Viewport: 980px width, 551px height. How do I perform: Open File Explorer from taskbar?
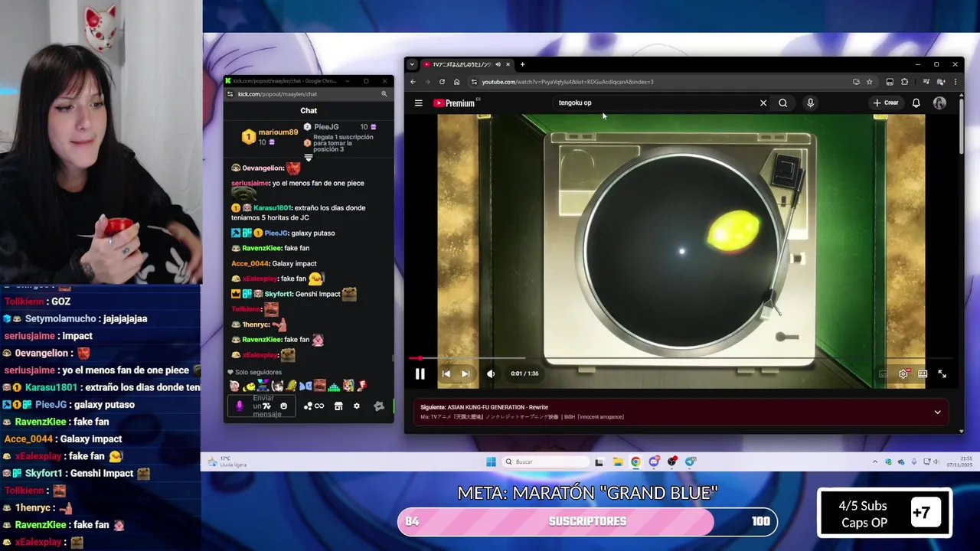pos(617,461)
